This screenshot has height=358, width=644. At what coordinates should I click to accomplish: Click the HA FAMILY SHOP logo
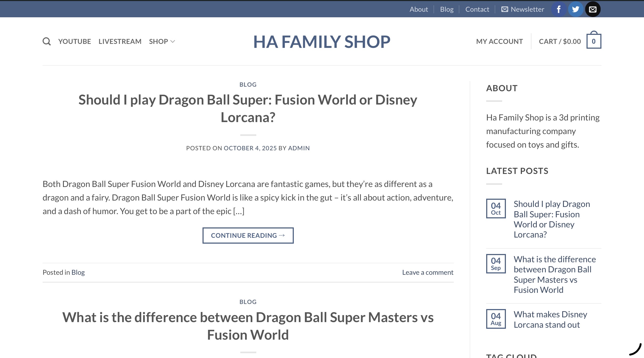point(322,42)
